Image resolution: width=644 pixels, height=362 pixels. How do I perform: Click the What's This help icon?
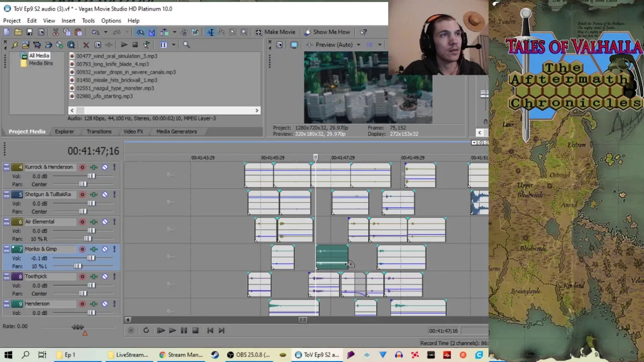pos(363,32)
